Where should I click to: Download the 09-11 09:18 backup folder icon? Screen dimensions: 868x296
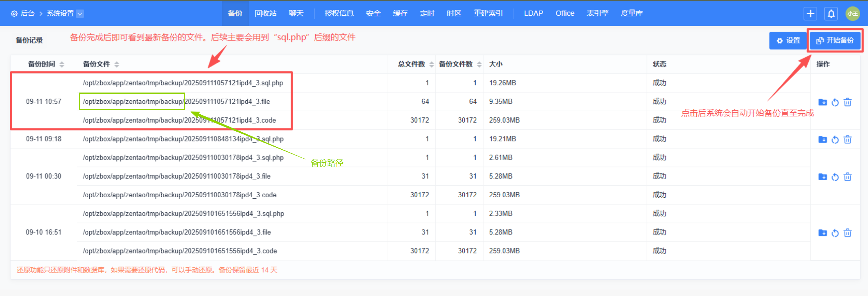point(822,139)
